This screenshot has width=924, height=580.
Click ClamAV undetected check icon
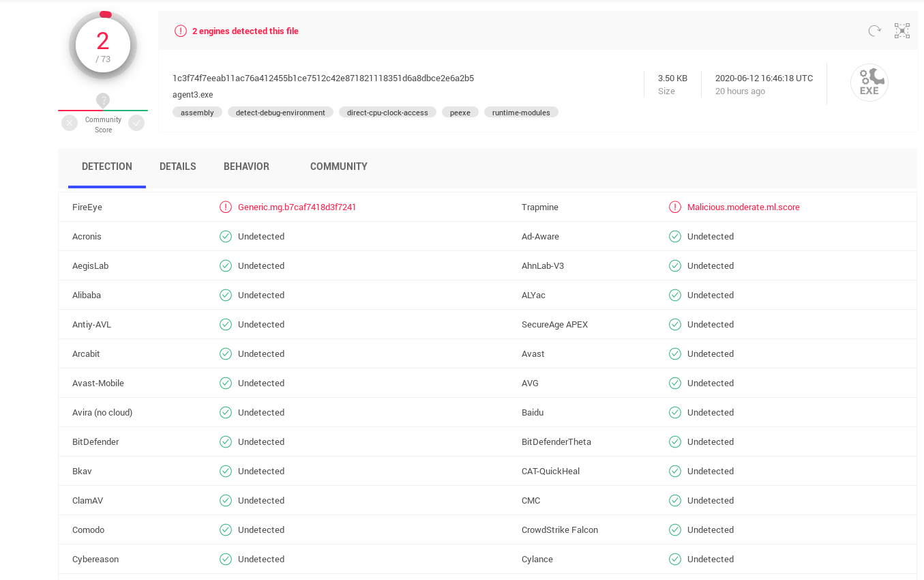226,500
